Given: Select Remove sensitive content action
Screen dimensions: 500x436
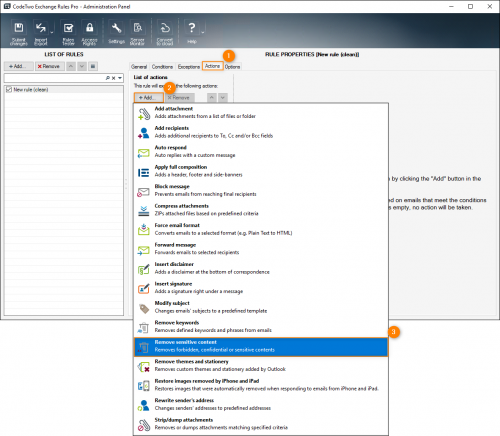Looking at the screenshot, I should pyautogui.click(x=261, y=347).
